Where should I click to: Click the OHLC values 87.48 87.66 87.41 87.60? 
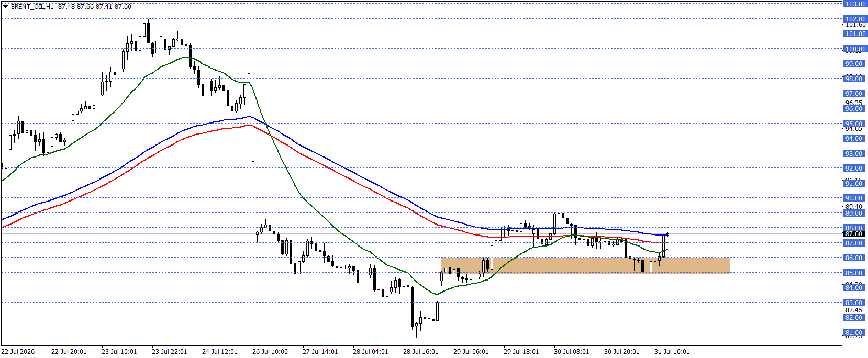[95, 7]
